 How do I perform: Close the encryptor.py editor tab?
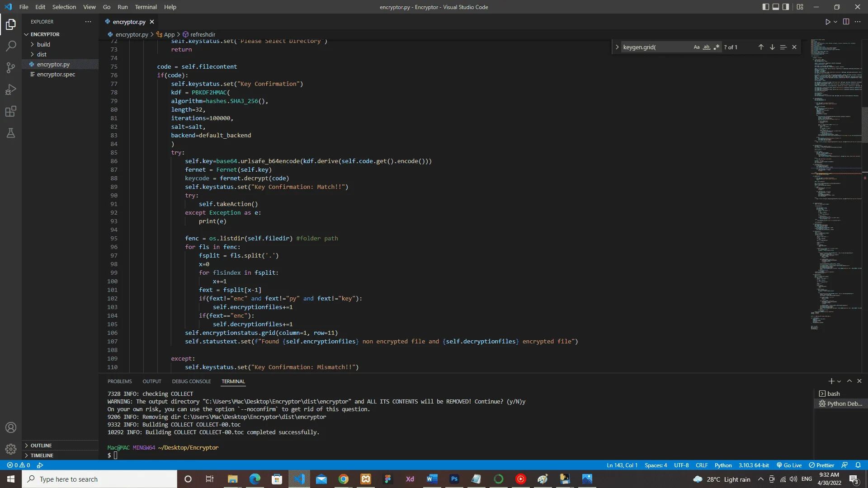coord(152,22)
